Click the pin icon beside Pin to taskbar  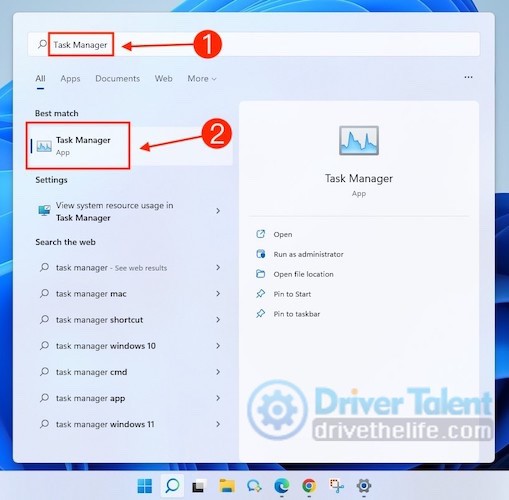(260, 314)
